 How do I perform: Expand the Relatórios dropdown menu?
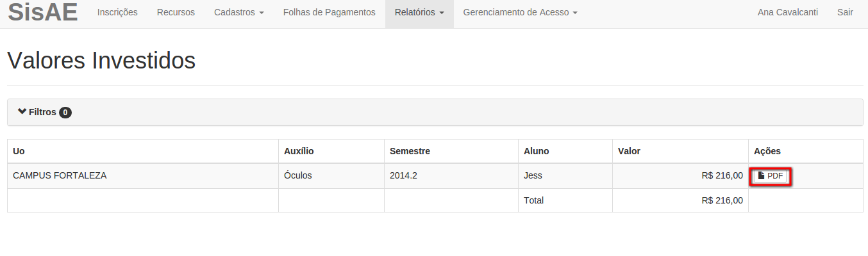point(419,13)
